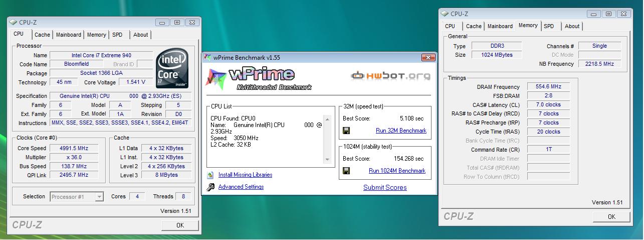Click the Intel Core i7 logo
Image resolution: width=644 pixels, height=240 pixels.
click(x=173, y=69)
